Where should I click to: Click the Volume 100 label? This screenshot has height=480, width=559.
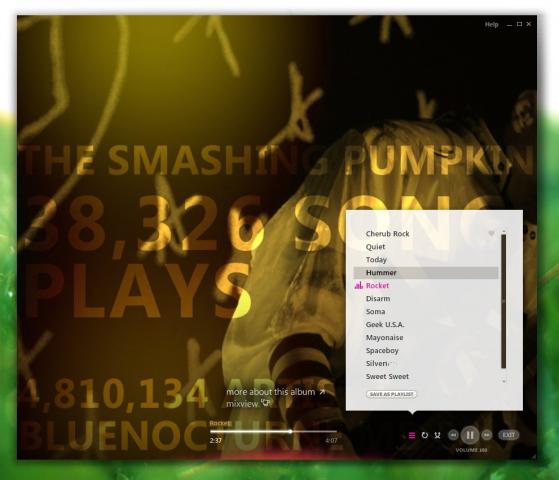coord(471,450)
